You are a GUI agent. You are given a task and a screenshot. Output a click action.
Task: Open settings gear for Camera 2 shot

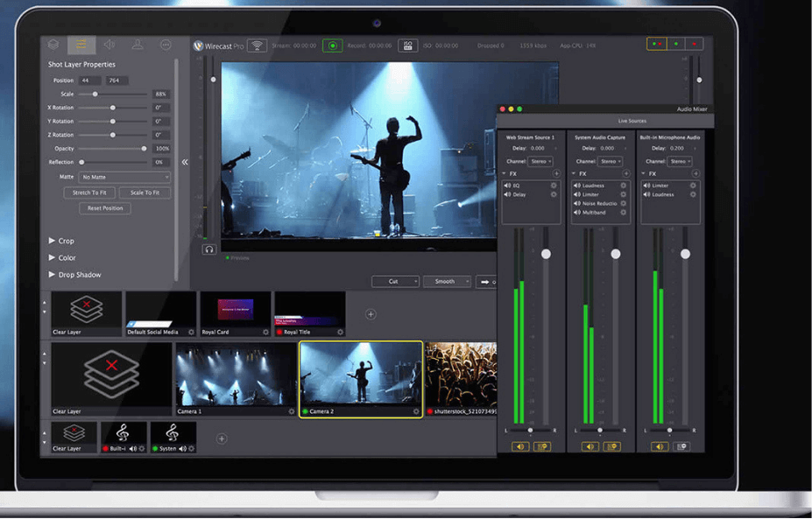click(x=416, y=411)
